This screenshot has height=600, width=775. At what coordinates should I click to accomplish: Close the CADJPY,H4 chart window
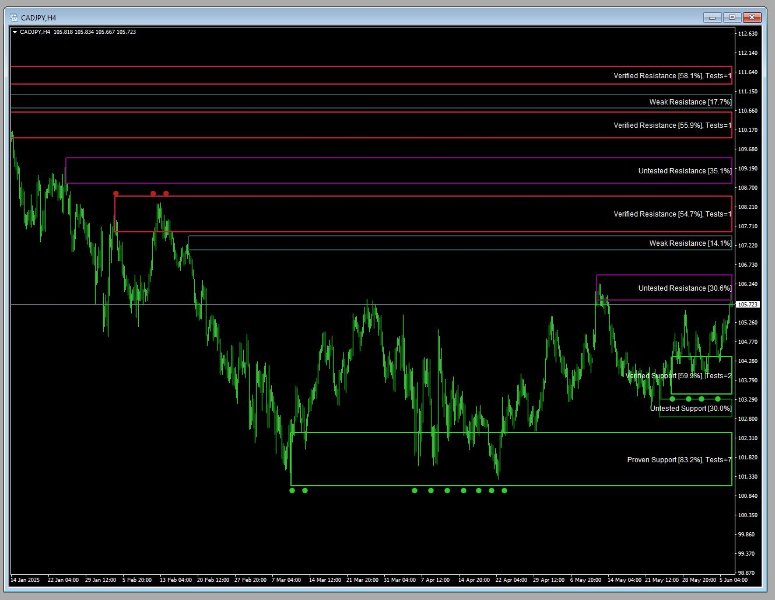coord(752,17)
